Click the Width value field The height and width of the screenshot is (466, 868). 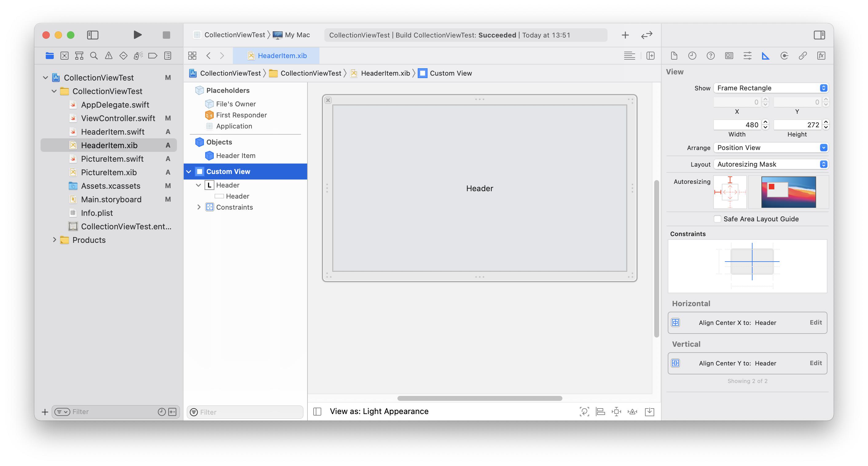tap(737, 125)
